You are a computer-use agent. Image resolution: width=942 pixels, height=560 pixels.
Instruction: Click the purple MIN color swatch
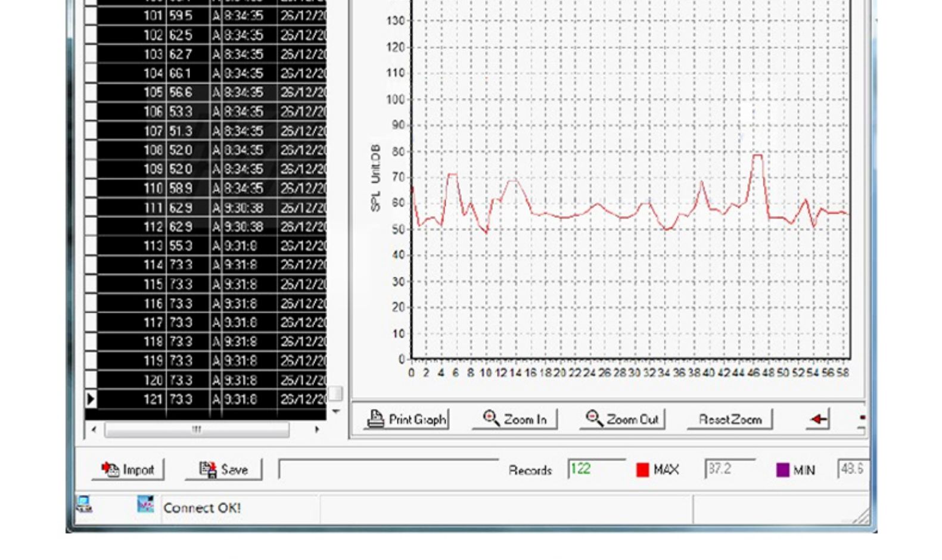coord(783,470)
